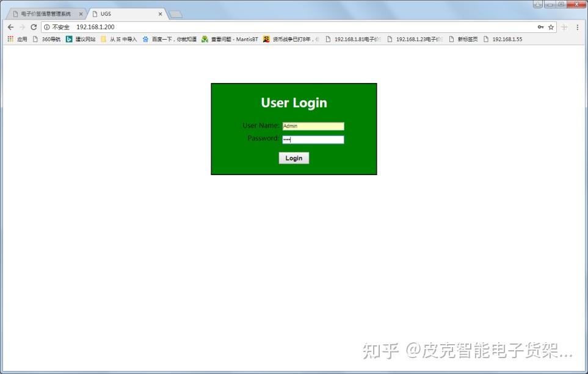
Task: Open the 新标签页 bookmark
Action: (x=463, y=39)
